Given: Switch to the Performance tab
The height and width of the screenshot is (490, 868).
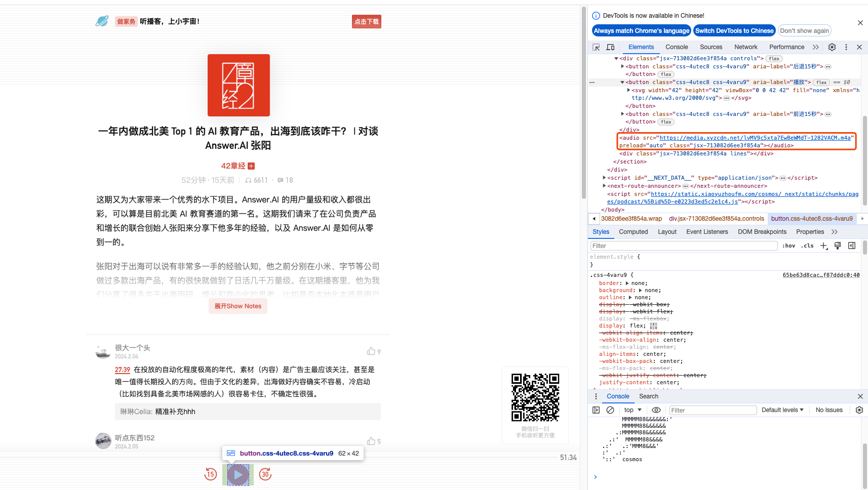Looking at the screenshot, I should 786,47.
